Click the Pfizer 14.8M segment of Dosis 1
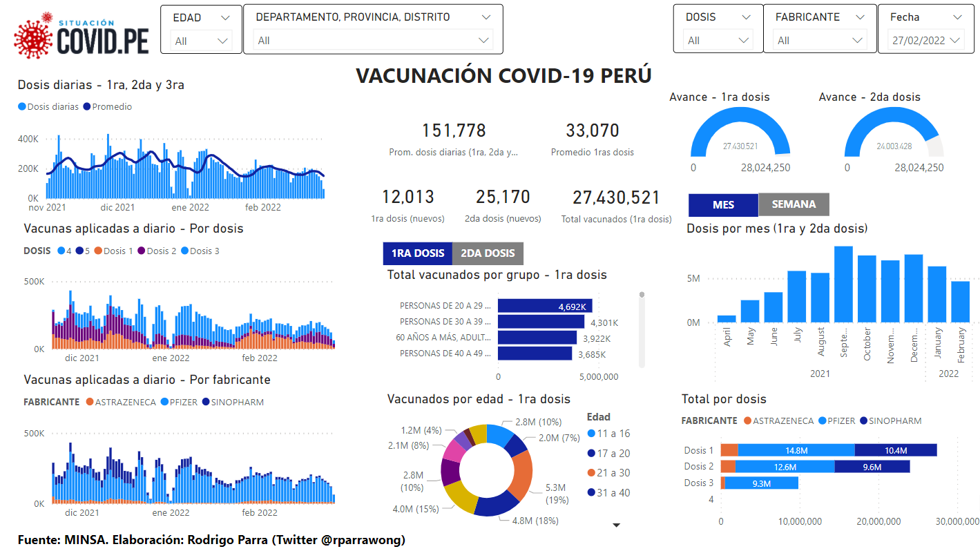The width and height of the screenshot is (980, 551). click(x=796, y=450)
